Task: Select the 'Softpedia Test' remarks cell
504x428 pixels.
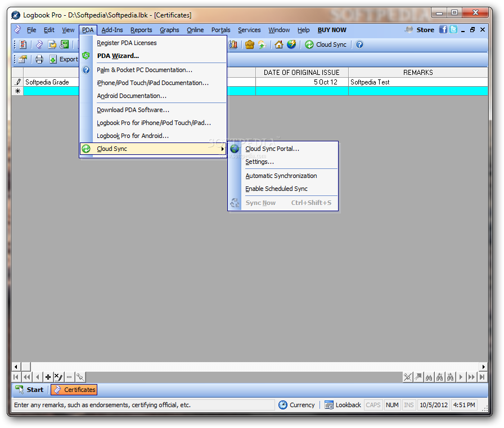Action: [418, 82]
